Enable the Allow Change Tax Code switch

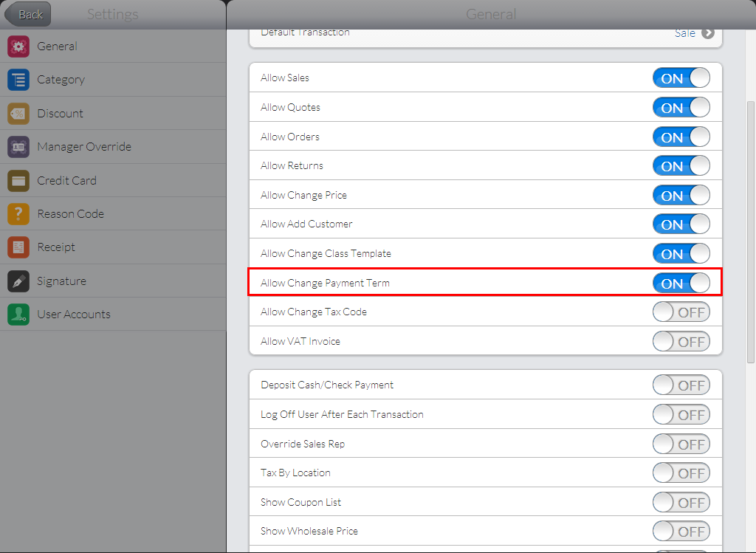click(681, 312)
